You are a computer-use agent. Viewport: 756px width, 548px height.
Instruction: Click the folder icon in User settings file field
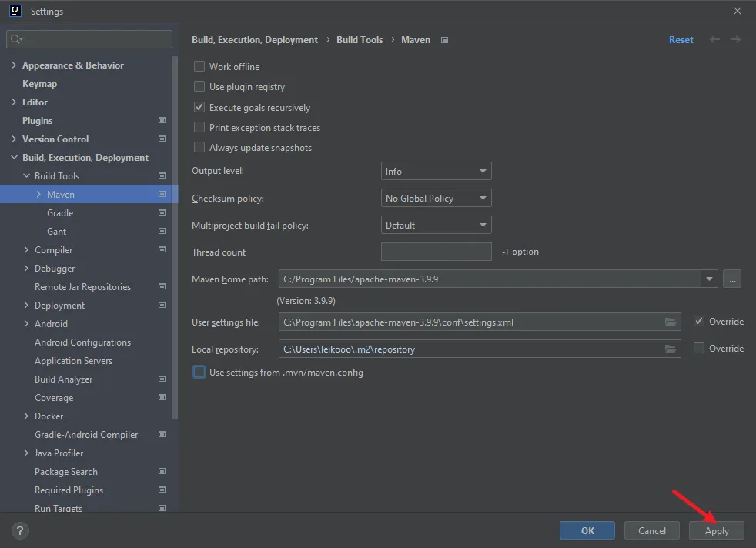pyautogui.click(x=671, y=322)
